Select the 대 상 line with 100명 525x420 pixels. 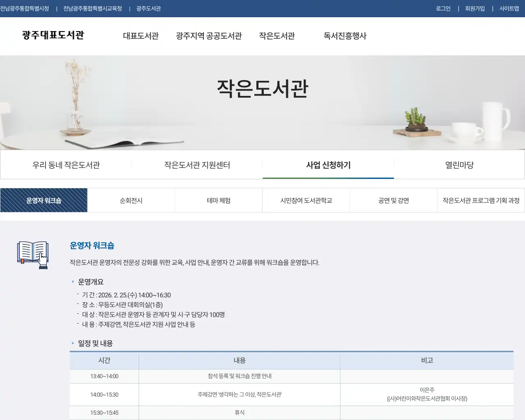click(153, 315)
